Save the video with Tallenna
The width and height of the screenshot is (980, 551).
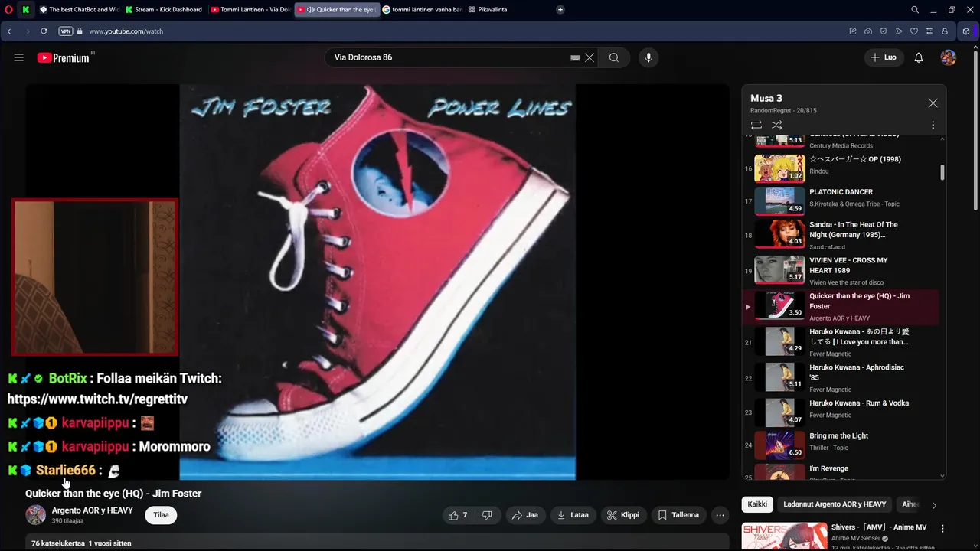coord(679,515)
